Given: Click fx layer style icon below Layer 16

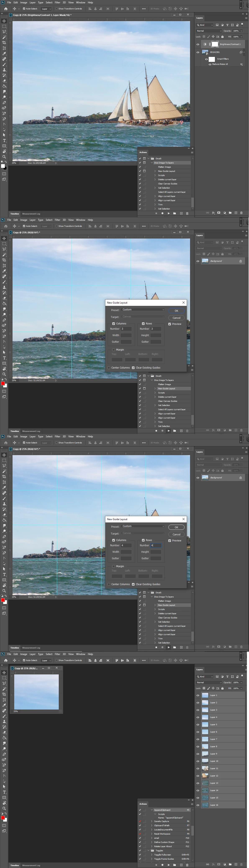Looking at the screenshot, I should (213, 864).
